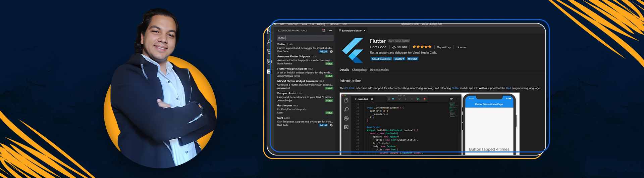644x178 pixels.
Task: Select dart-import list entry
Action: tap(305, 109)
